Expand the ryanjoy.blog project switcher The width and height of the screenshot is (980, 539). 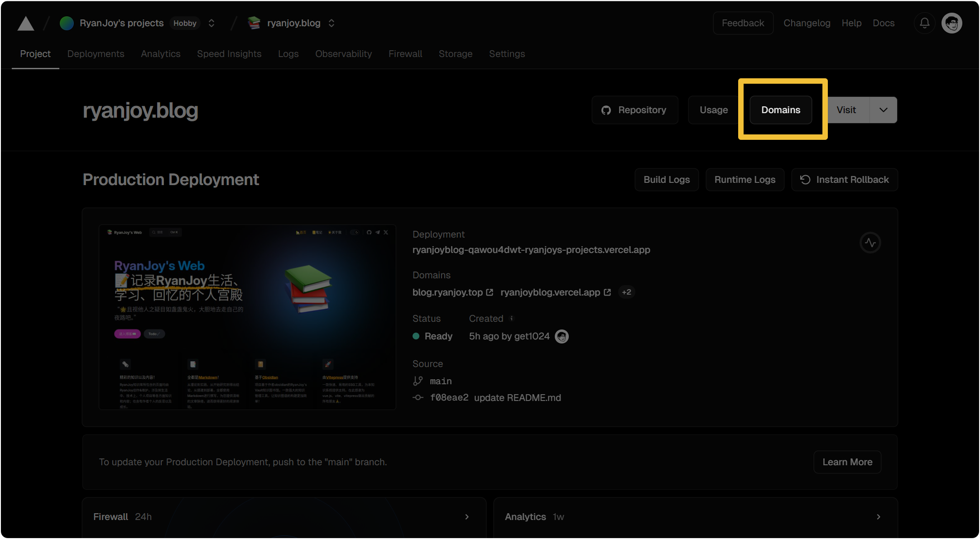[331, 23]
